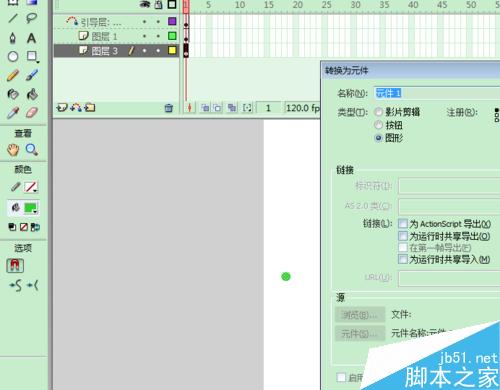Click the Center Frame icon in timeline

189,108
